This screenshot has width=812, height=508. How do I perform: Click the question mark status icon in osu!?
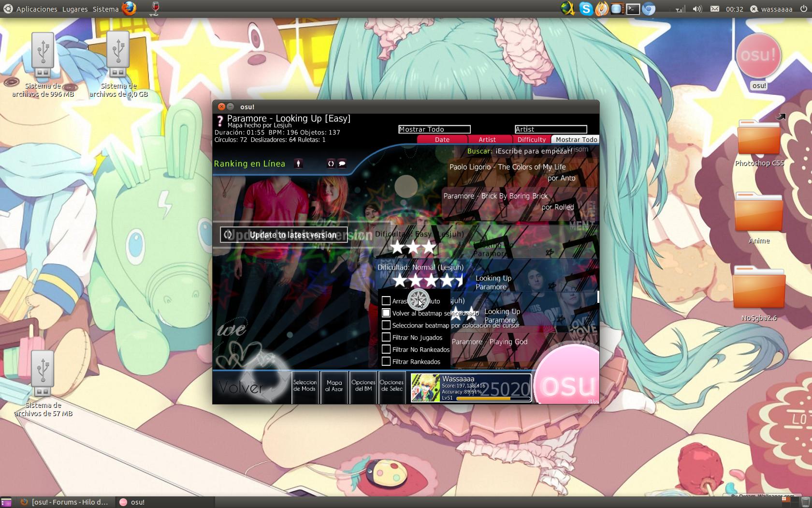point(220,121)
